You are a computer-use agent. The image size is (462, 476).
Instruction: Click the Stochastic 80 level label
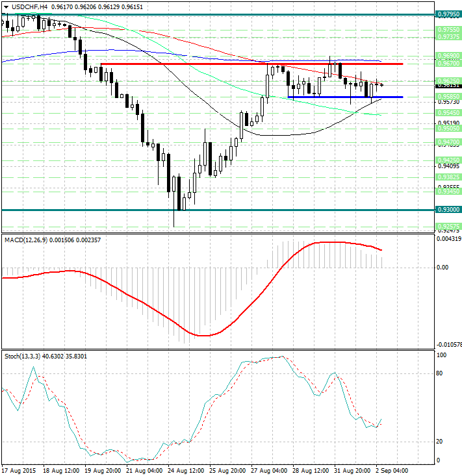tap(440, 373)
